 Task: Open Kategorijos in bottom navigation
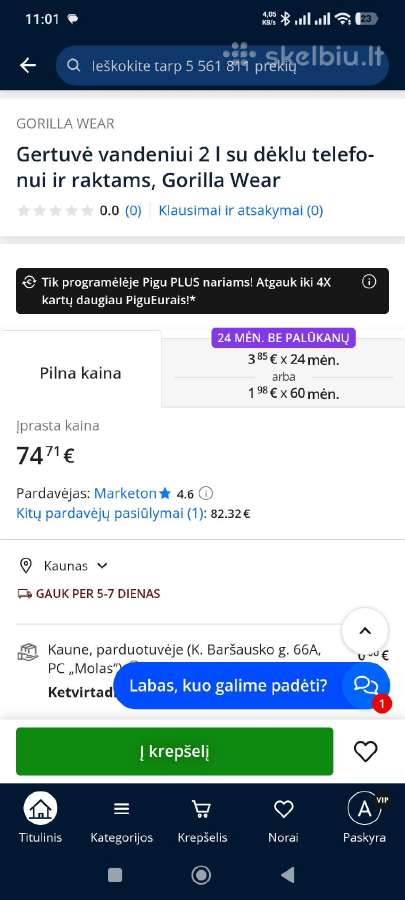(122, 819)
